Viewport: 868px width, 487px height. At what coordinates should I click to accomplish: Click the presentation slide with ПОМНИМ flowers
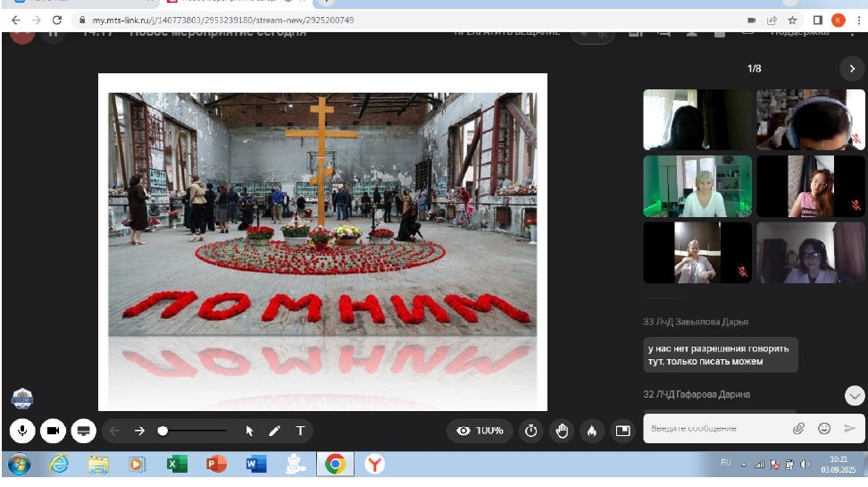[x=322, y=242]
